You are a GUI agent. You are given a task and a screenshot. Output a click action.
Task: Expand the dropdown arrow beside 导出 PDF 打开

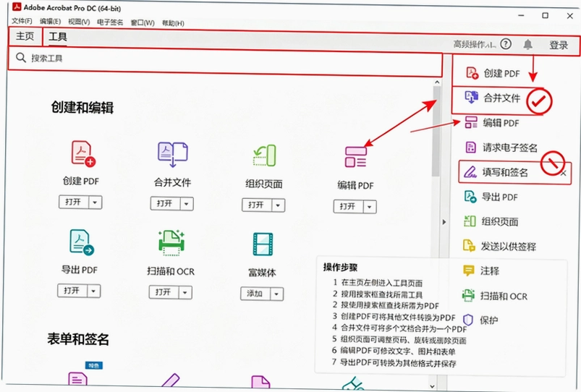(x=94, y=291)
